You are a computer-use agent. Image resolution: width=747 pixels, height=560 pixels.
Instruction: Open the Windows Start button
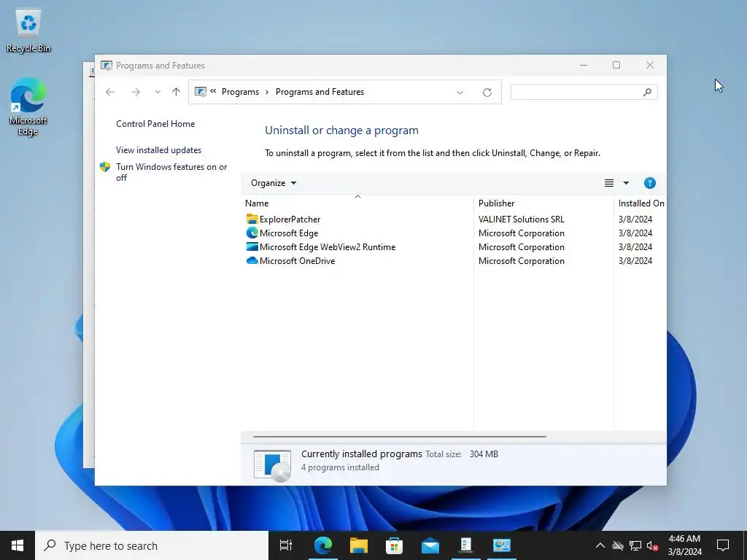tap(18, 545)
